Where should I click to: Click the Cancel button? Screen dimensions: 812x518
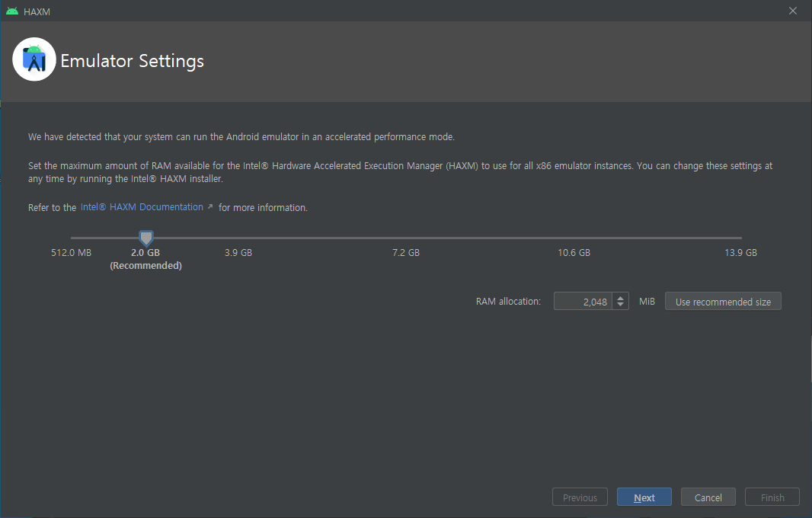click(x=708, y=497)
